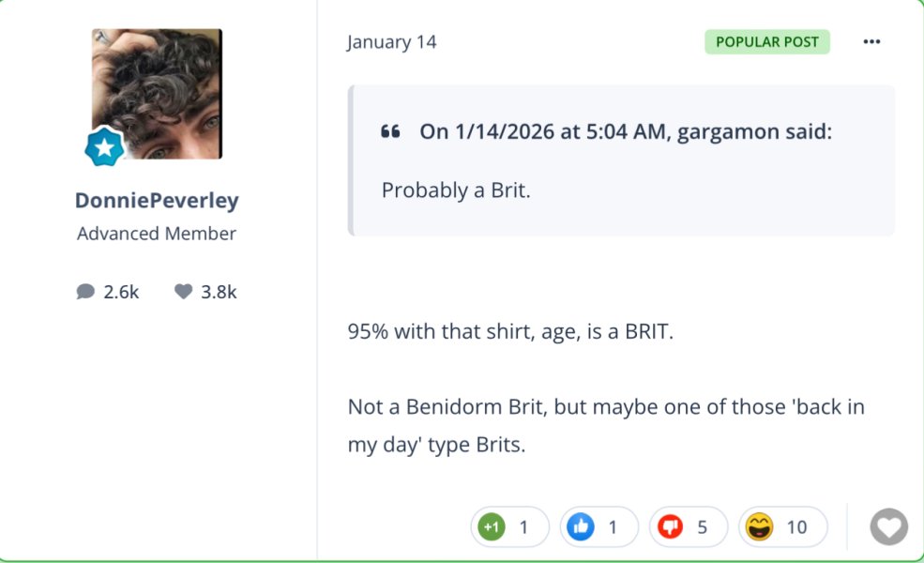Click the POPULAR POST badge

tap(766, 42)
